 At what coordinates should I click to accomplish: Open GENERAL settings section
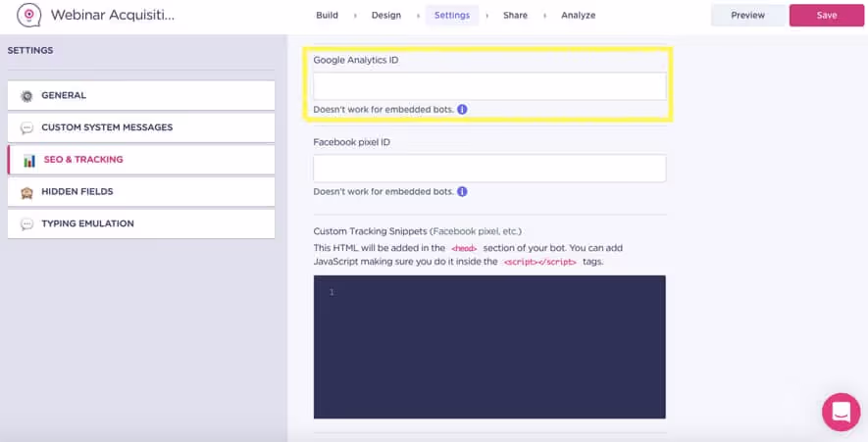141,96
